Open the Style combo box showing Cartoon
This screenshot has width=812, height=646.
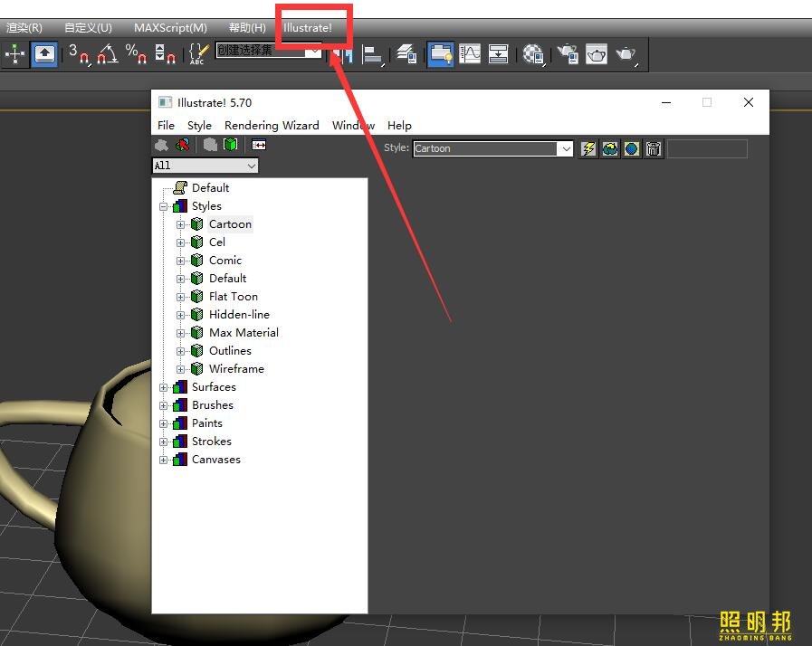(x=492, y=148)
